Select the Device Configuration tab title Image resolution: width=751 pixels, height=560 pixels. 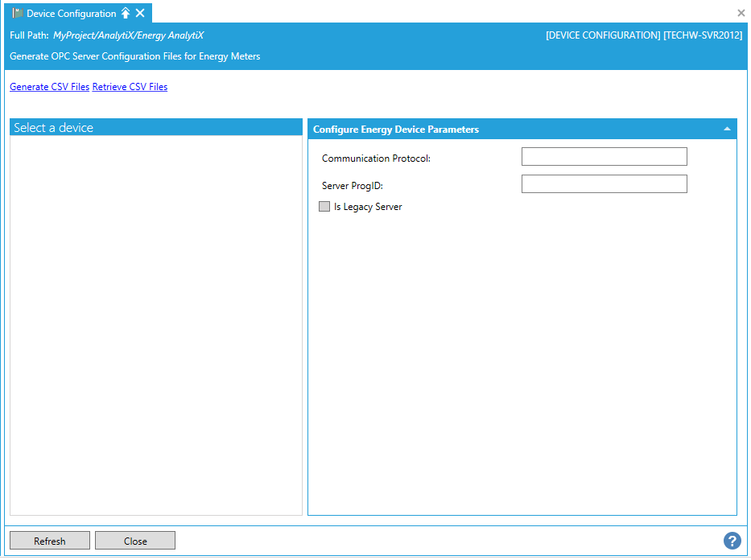(x=72, y=14)
